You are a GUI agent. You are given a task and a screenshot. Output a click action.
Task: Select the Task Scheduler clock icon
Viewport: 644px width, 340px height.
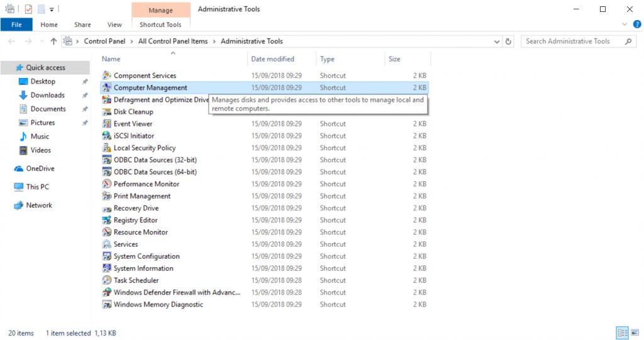coord(107,280)
